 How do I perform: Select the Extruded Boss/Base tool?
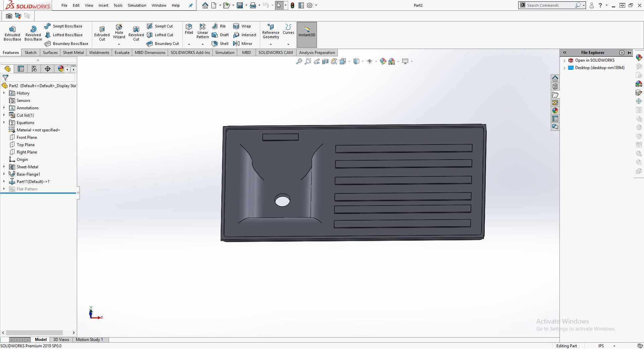[12, 33]
